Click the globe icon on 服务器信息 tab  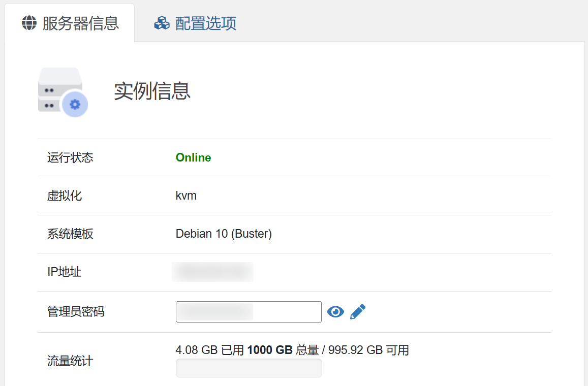29,23
